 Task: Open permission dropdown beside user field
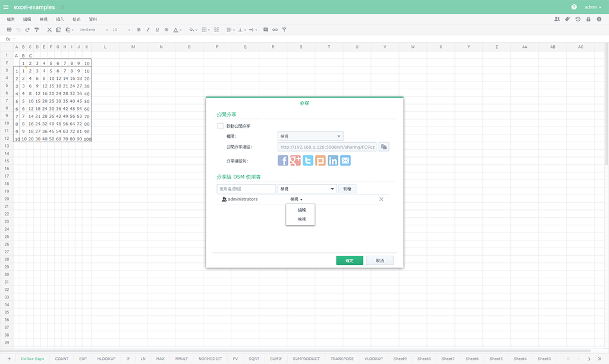[x=307, y=189]
